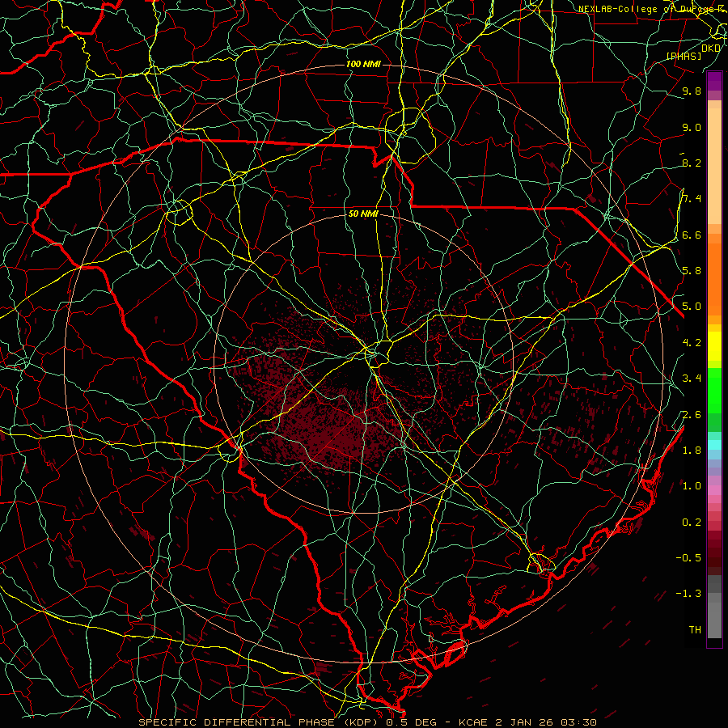Viewport: 728px width, 728px height.
Task: Click the 1.0 scale label
Action: [692, 486]
